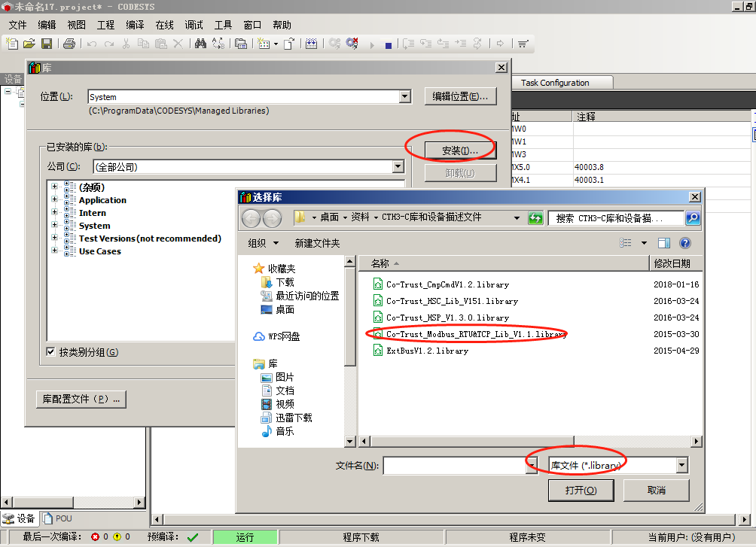This screenshot has width=756, height=547.
Task: Click the Open project folder icon
Action: 29,44
